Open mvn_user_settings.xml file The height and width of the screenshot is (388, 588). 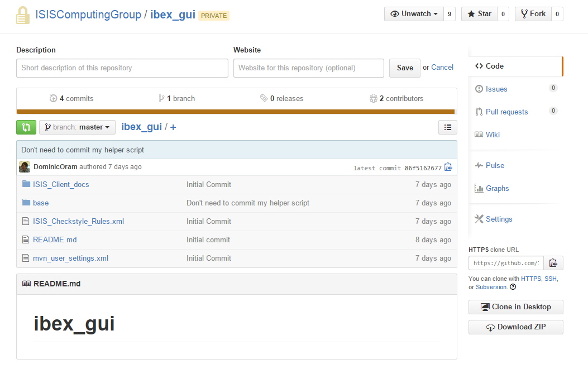coord(70,258)
